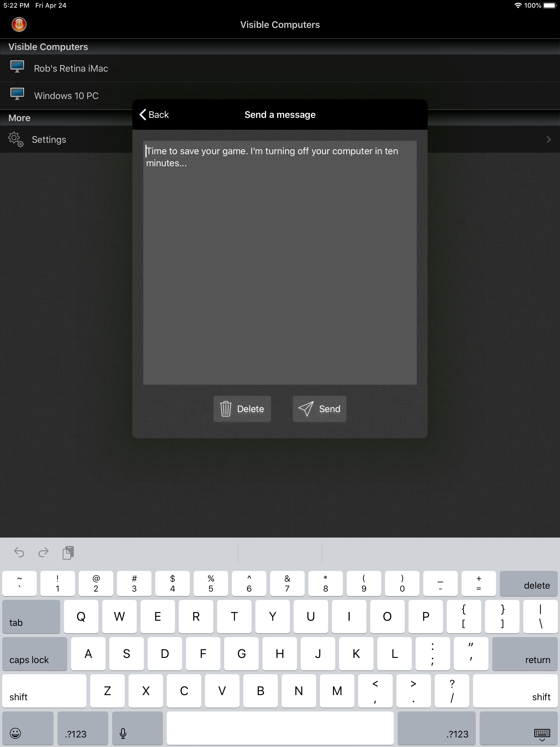Toggle the left shift key
This screenshot has width=560, height=747.
click(x=44, y=691)
